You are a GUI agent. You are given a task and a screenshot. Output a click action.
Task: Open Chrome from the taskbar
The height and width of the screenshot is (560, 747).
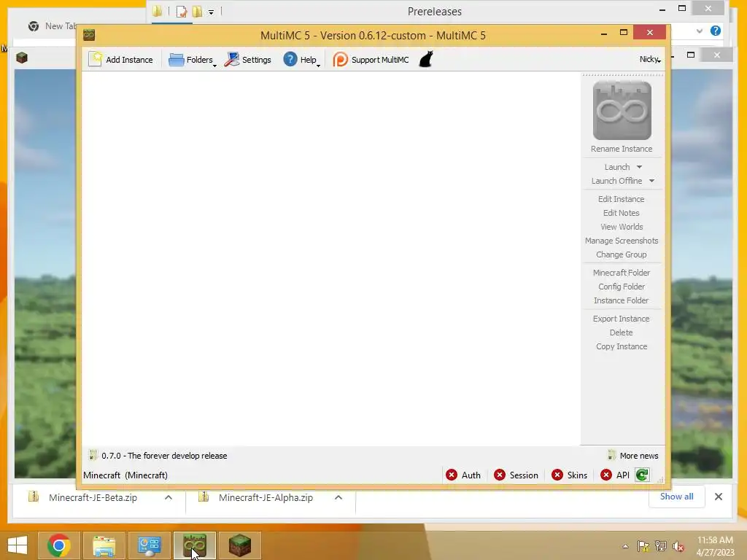(x=59, y=545)
